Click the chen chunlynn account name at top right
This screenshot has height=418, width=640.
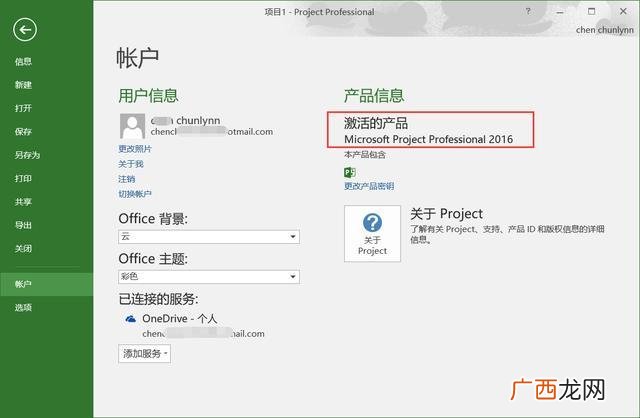[604, 30]
